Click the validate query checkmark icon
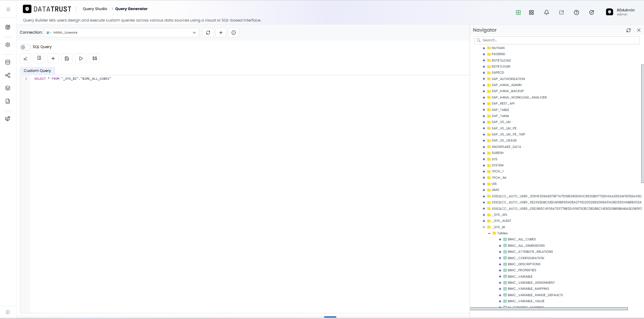 (26, 58)
